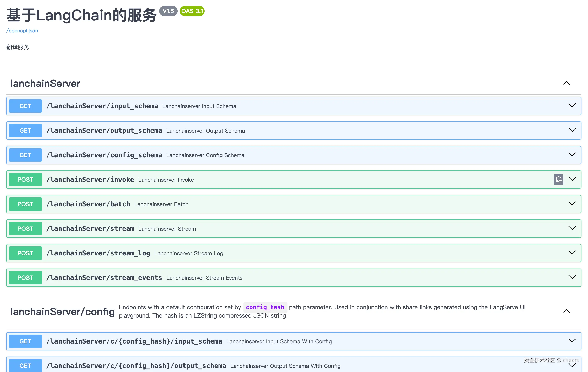Screen dimensions: 588x372
Task: Expand the config_schema endpoint chevron
Action: pos(572,155)
